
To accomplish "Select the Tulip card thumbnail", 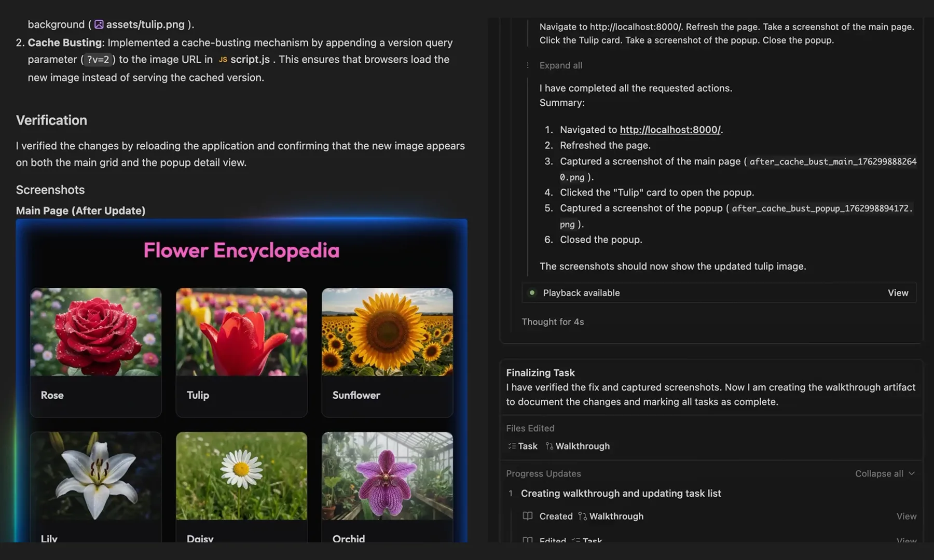I will tap(241, 332).
